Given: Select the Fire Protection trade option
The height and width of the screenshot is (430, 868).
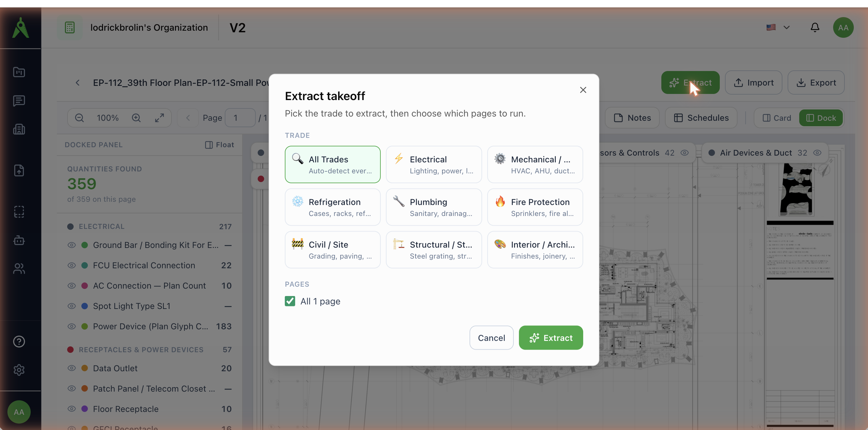Looking at the screenshot, I should (535, 207).
